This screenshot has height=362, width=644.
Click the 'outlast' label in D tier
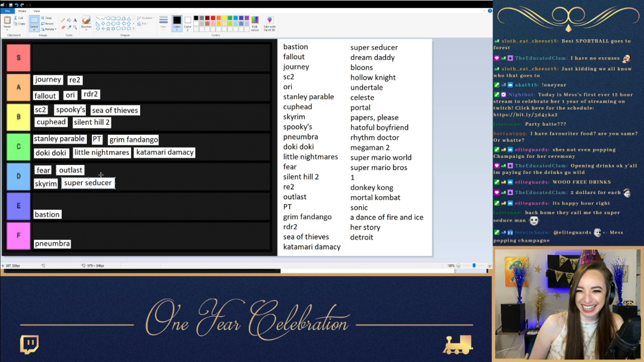(x=71, y=170)
